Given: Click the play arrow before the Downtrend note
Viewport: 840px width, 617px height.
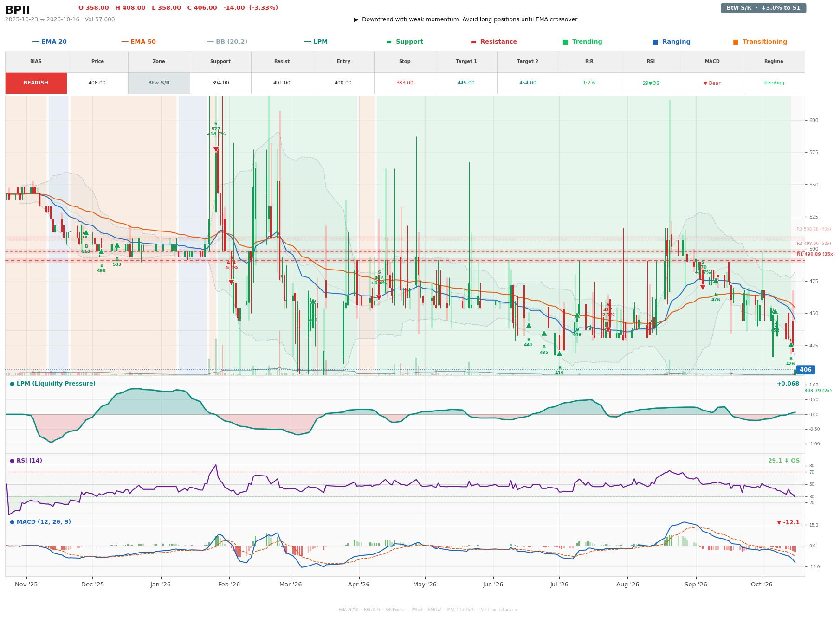Looking at the screenshot, I should coord(356,19).
